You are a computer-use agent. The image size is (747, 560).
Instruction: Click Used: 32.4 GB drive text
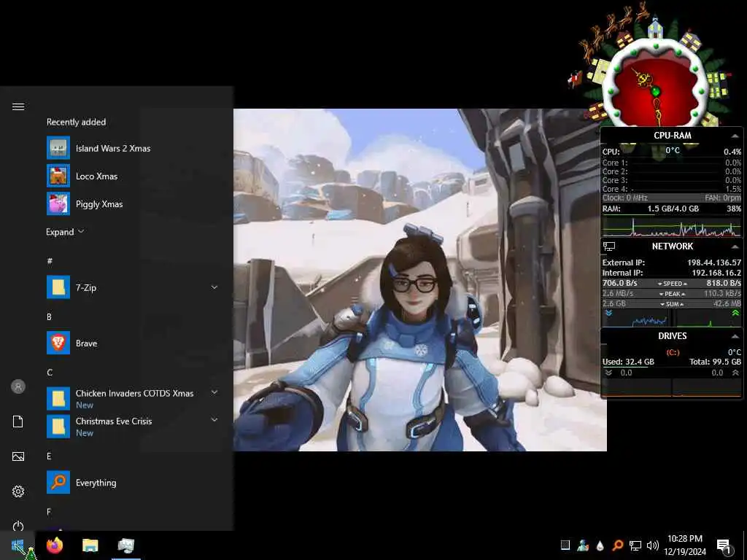pos(628,362)
